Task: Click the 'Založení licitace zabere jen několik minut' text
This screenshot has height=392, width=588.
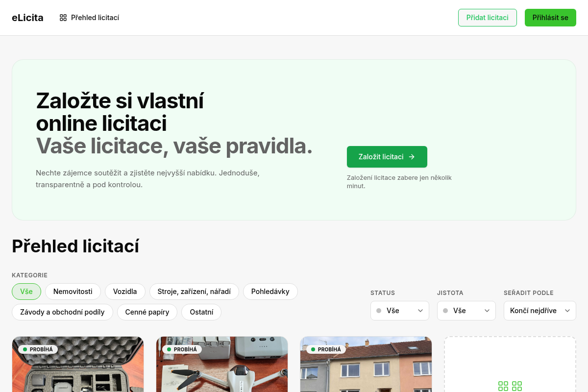Action: (x=399, y=182)
